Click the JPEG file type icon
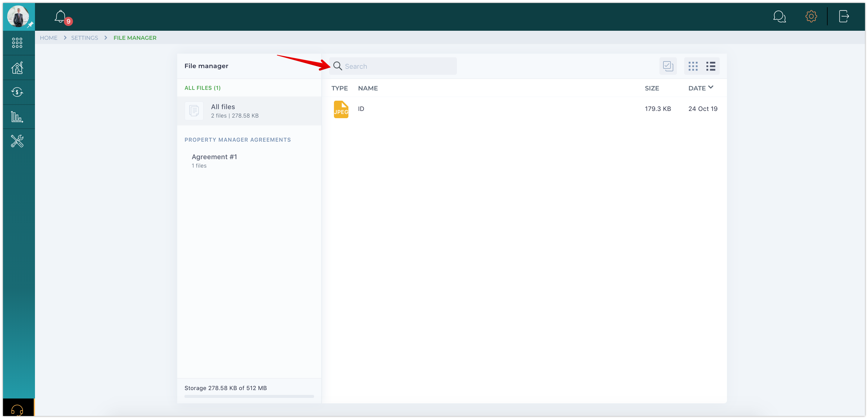868x419 pixels. pyautogui.click(x=341, y=109)
